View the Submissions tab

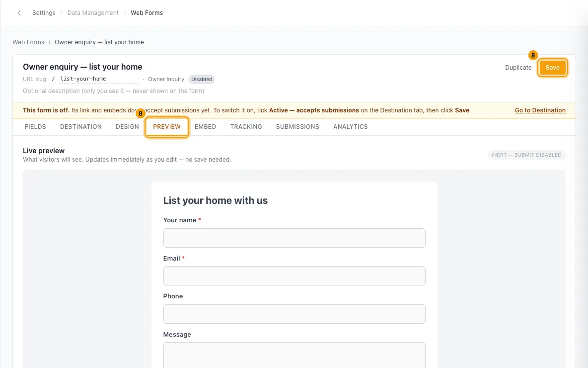coord(297,127)
